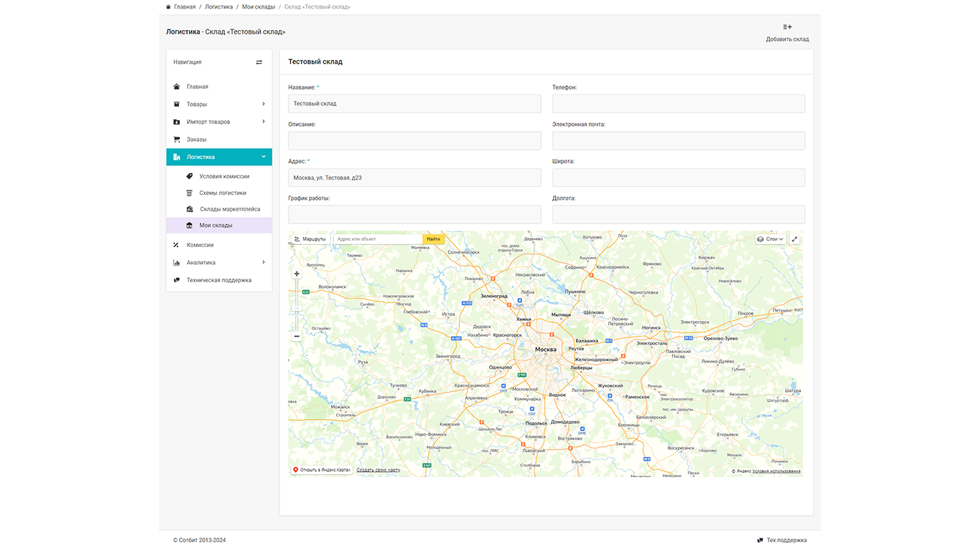Open the Маршруты routes button on map
This screenshot has height=550, width=980.
310,239
